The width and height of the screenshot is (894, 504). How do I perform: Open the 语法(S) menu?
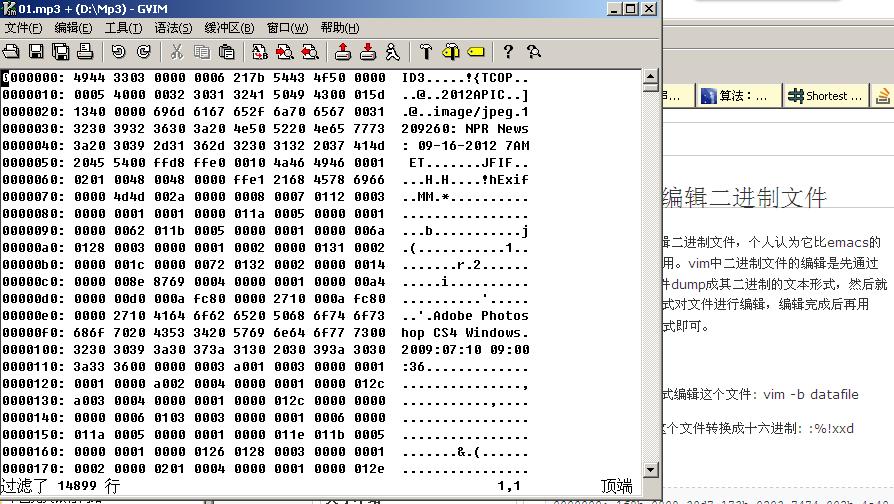(x=173, y=28)
